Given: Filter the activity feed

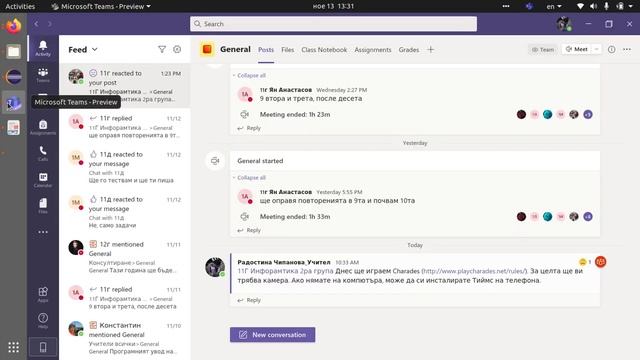Looking at the screenshot, I should pyautogui.click(x=162, y=49).
